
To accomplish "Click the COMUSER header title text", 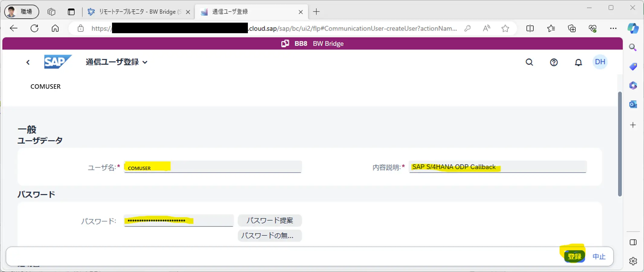I will click(46, 87).
